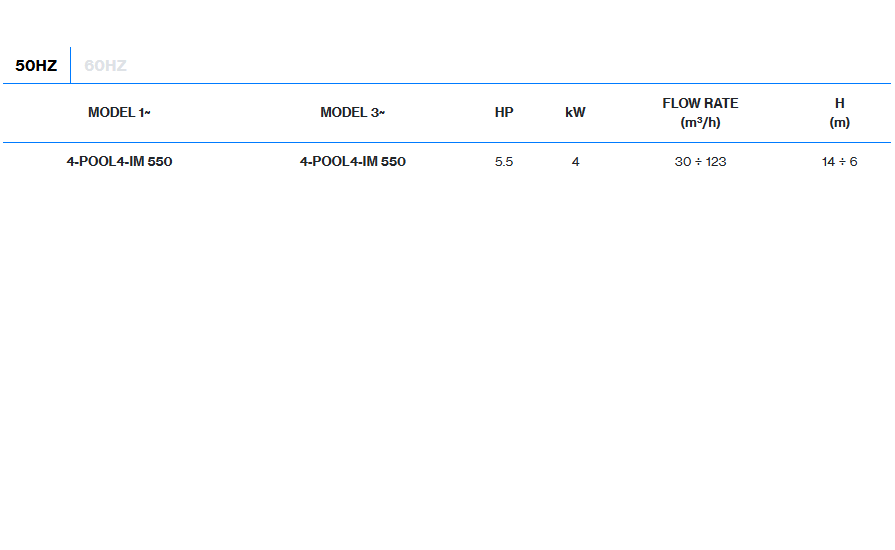895x550 pixels.
Task: Select the kW column header
Action: point(575,113)
